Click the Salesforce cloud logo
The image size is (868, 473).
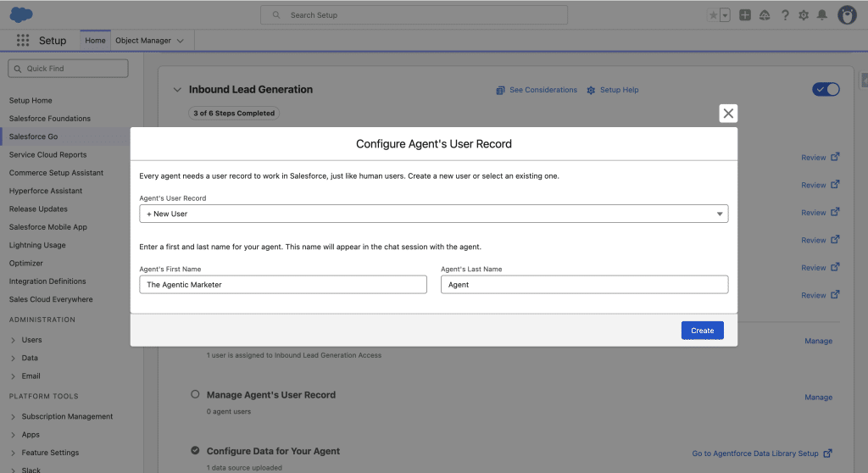click(21, 14)
